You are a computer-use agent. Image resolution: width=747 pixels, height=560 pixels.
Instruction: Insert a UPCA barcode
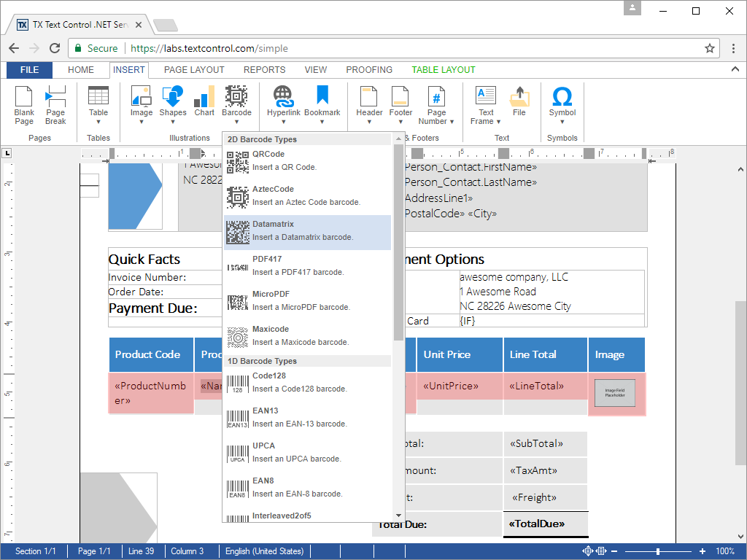307,453
